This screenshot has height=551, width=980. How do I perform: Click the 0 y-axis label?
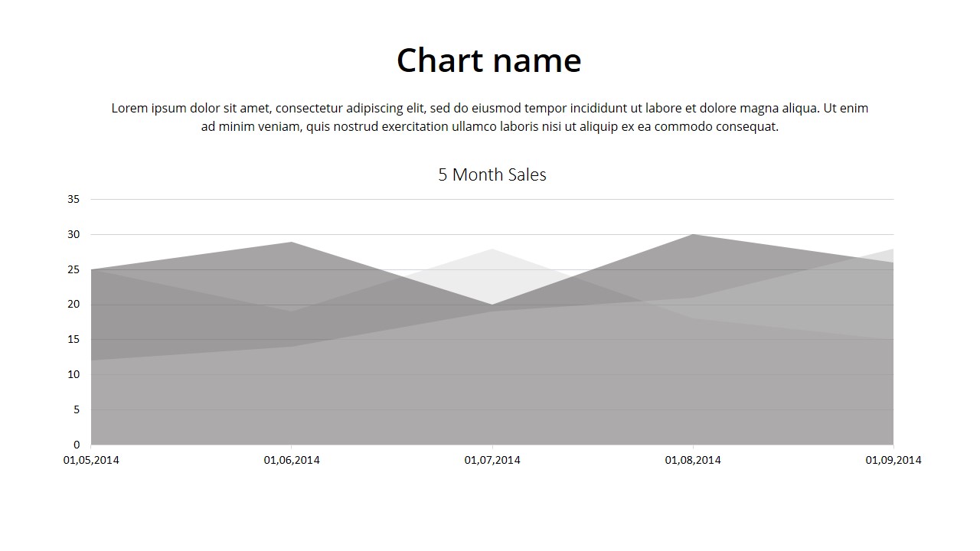pos(77,445)
